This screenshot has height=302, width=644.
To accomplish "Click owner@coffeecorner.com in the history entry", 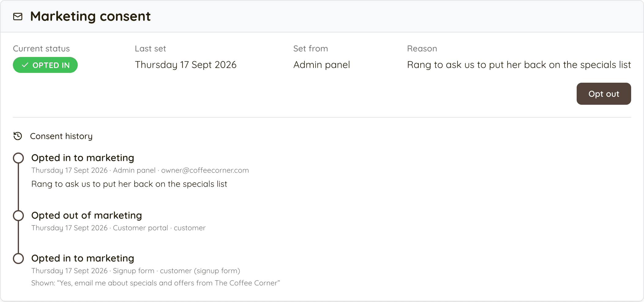I will [205, 170].
